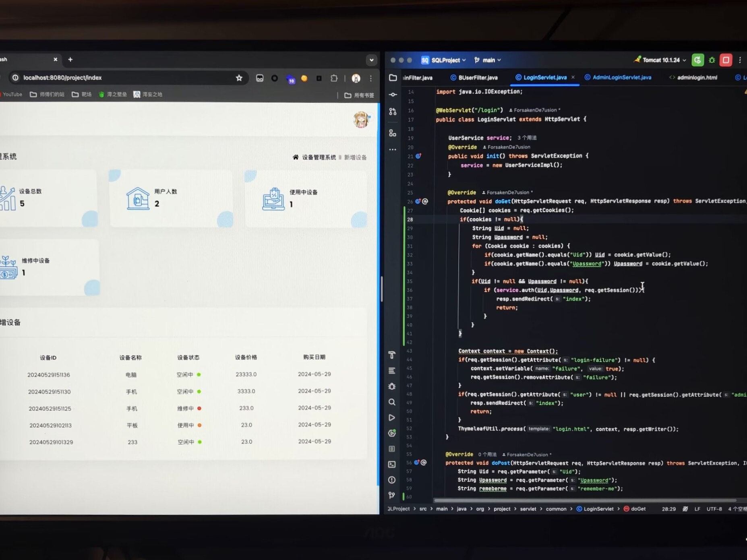Open the Commit tool window icon
The image size is (747, 560).
click(x=393, y=95)
